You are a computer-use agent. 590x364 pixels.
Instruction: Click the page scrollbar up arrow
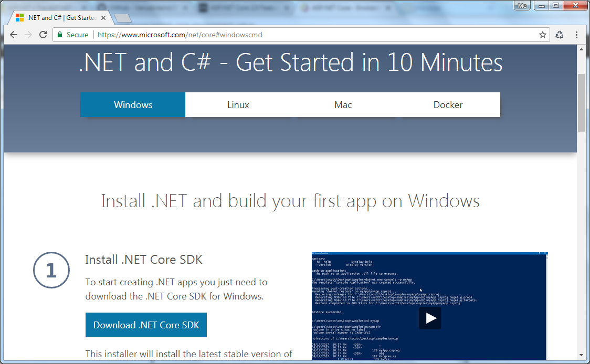coord(582,49)
